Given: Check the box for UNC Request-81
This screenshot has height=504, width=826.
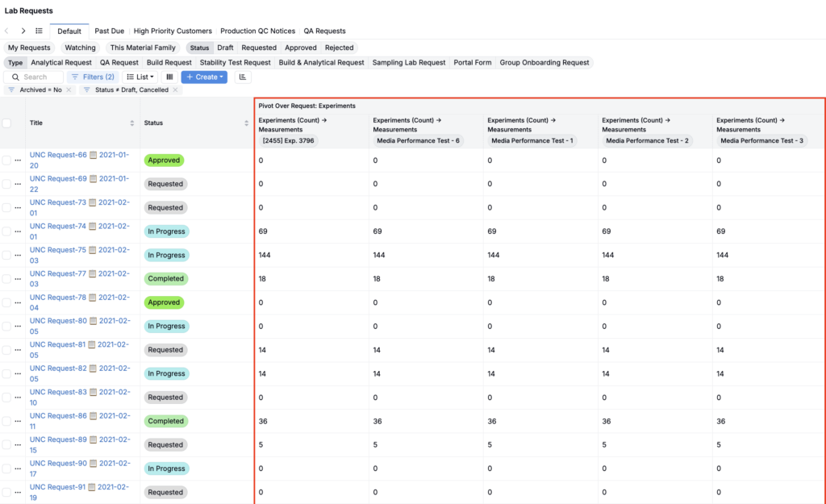Looking at the screenshot, I should tap(6, 350).
